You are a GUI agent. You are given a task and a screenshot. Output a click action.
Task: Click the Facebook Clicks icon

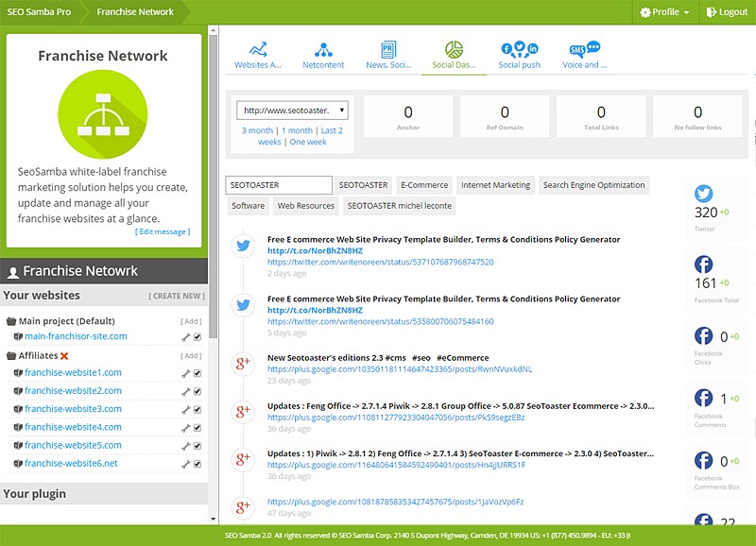[703, 335]
